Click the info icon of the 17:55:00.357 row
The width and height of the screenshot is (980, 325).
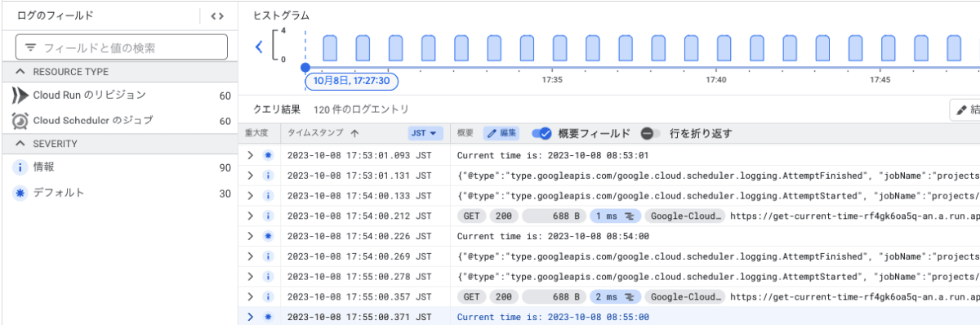(267, 296)
